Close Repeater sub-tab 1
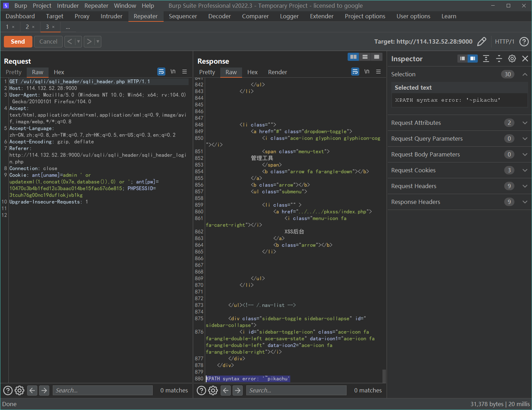The height and width of the screenshot is (410, 532). click(x=13, y=27)
